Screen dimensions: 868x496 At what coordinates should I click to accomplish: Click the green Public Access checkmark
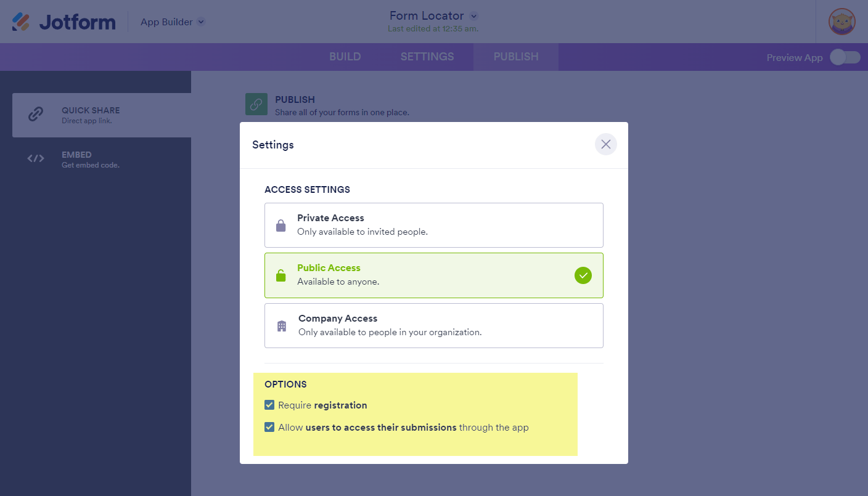[583, 275]
